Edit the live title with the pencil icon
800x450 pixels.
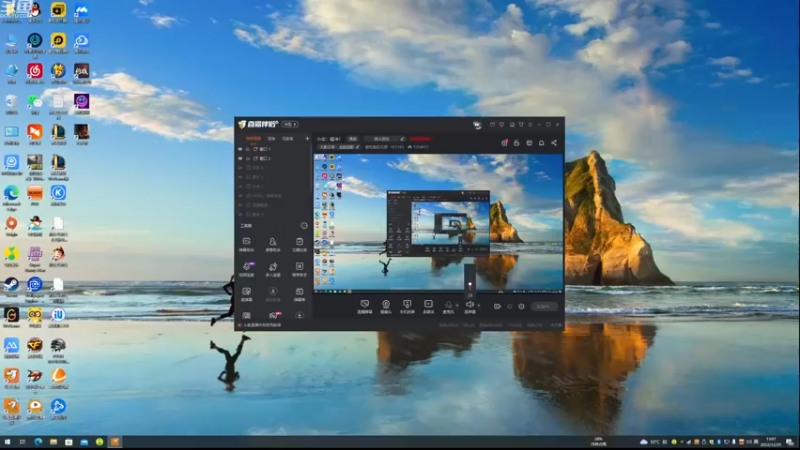[403, 138]
